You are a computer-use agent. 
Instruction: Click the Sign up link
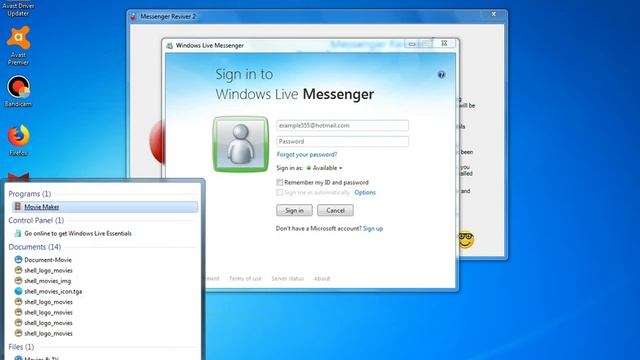coord(373,229)
